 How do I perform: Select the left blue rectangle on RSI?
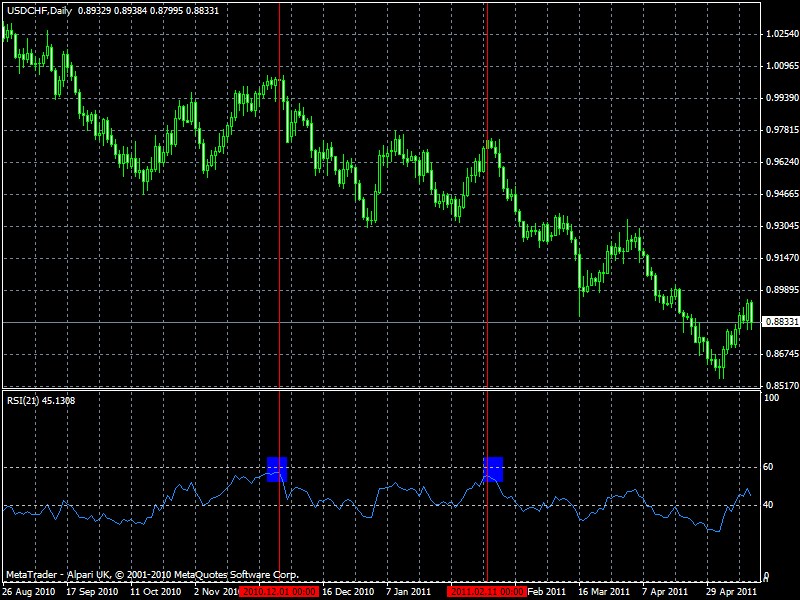(x=277, y=468)
